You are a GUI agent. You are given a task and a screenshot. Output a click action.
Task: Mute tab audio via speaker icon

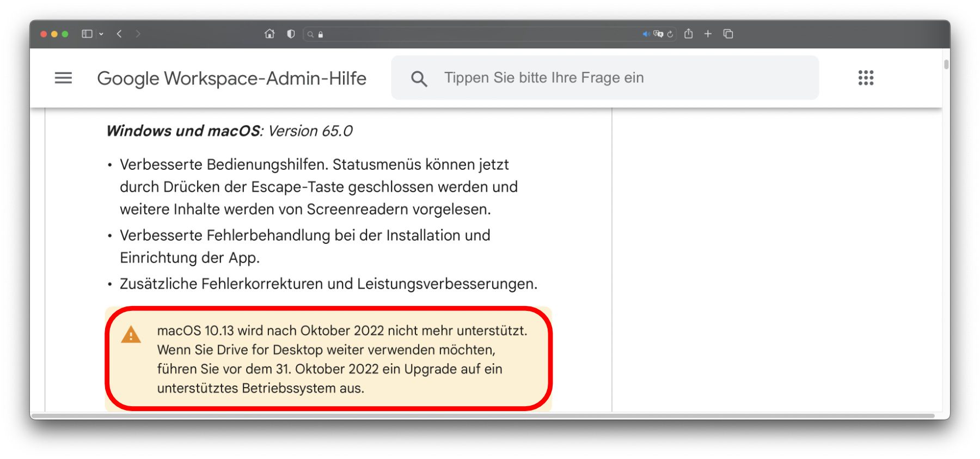coord(646,34)
